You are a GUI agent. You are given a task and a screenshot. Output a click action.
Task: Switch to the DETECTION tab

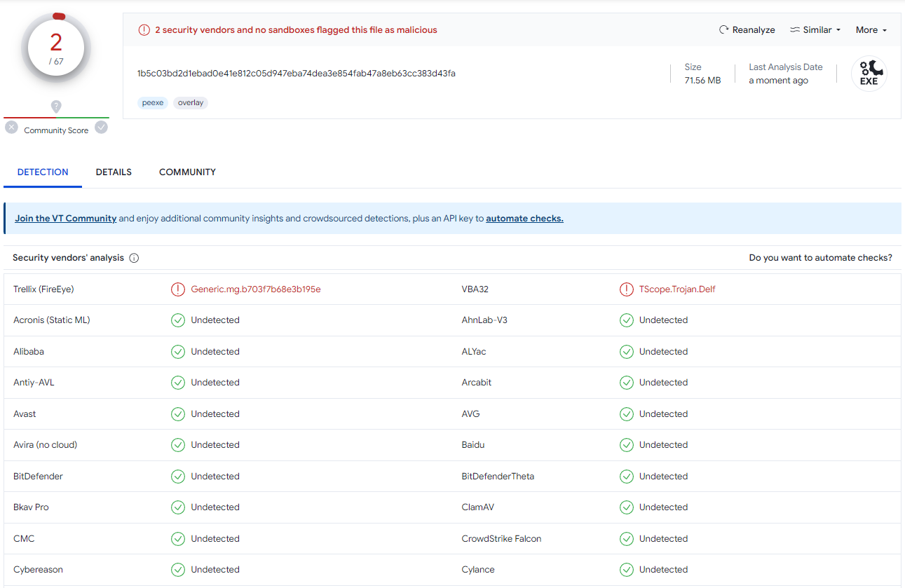point(43,172)
